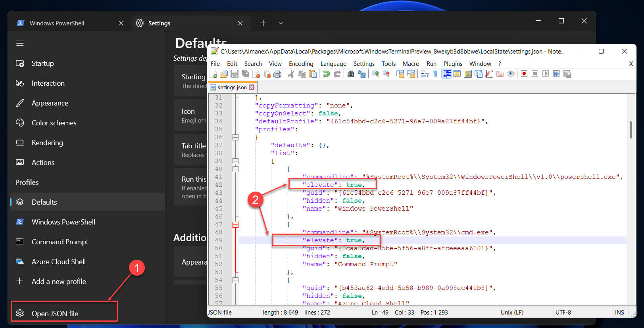Toggle the indent guide toolbar button
This screenshot has height=328, width=644.
[446, 74]
